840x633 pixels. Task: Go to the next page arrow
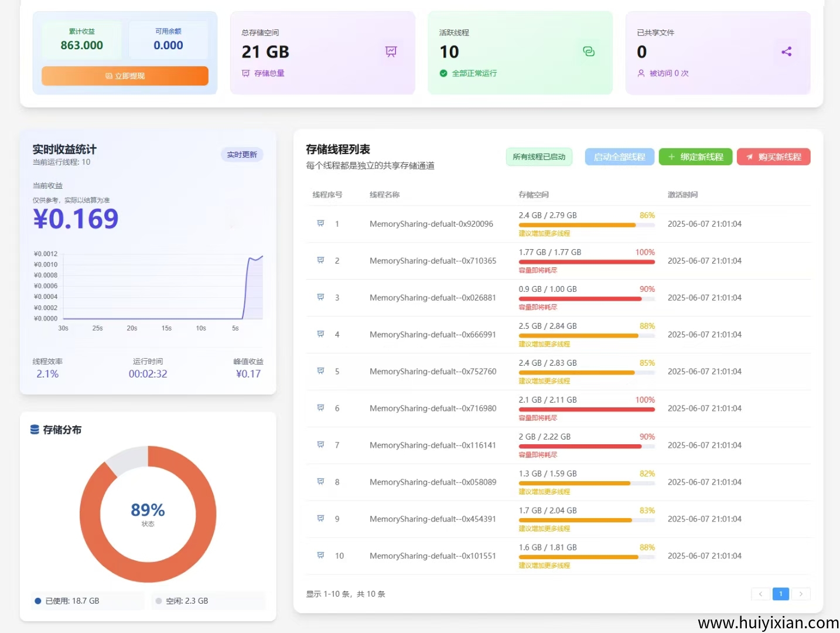pyautogui.click(x=801, y=594)
